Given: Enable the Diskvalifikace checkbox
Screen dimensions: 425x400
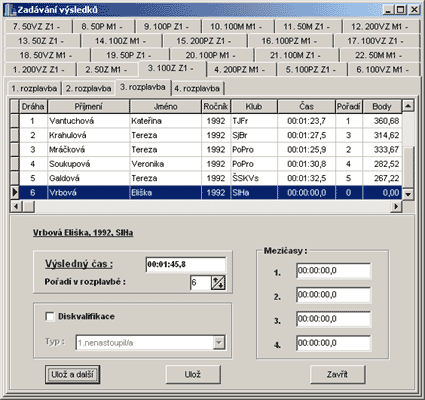Looking at the screenshot, I should click(x=50, y=316).
